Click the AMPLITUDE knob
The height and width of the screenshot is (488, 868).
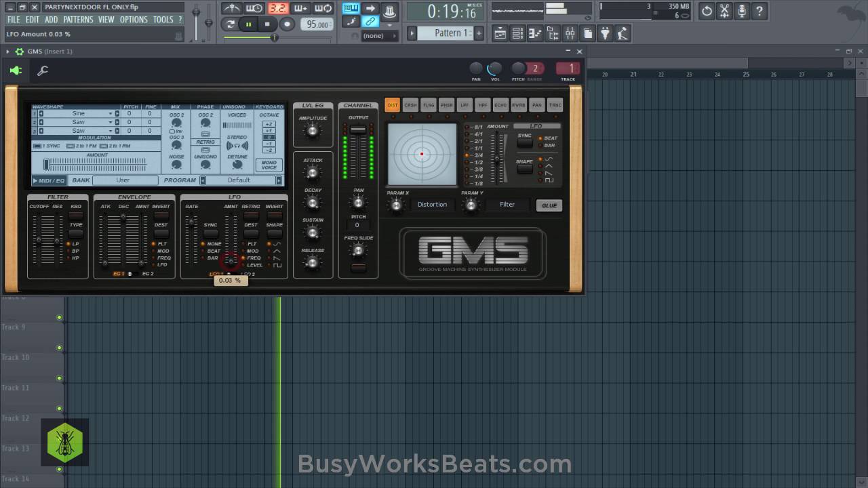[x=313, y=131]
